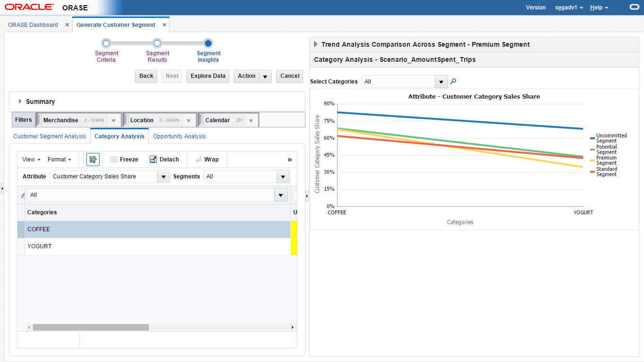Click the search magnifier beside Select Categories

[x=453, y=82]
